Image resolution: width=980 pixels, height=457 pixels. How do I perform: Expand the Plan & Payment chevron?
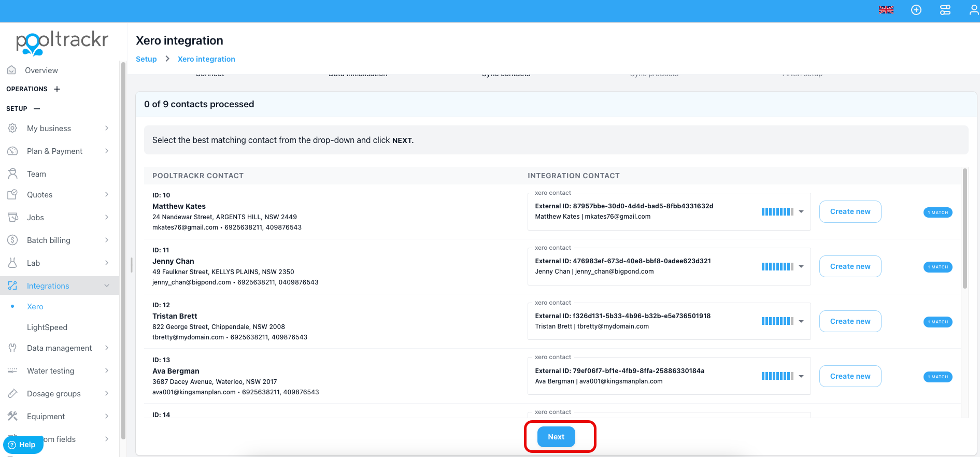[x=107, y=151]
